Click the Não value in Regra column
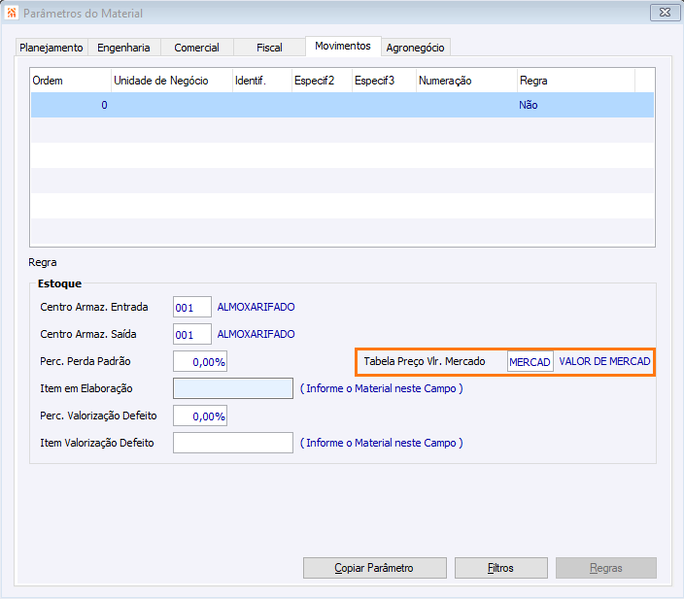This screenshot has height=599, width=684. 528,105
